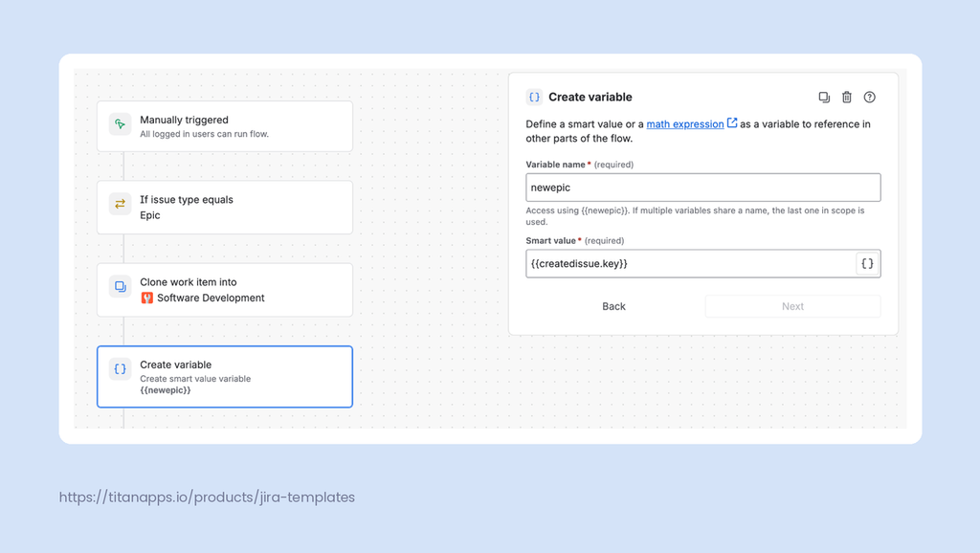This screenshot has height=553, width=980.
Task: Select the Manually triggered step card
Action: [x=225, y=126]
